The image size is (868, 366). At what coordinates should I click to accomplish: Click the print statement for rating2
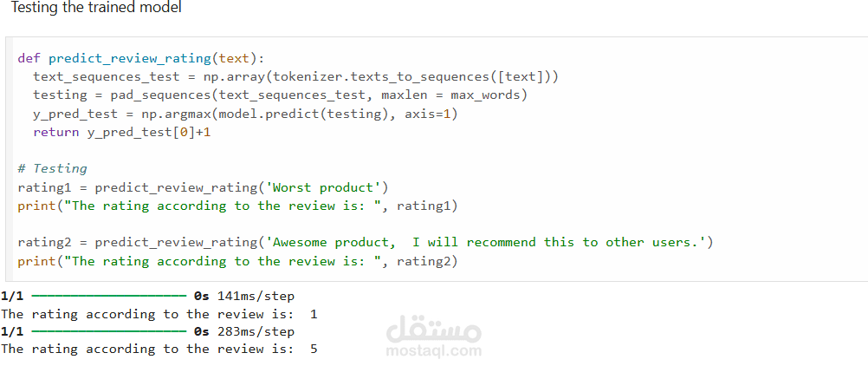tap(237, 260)
